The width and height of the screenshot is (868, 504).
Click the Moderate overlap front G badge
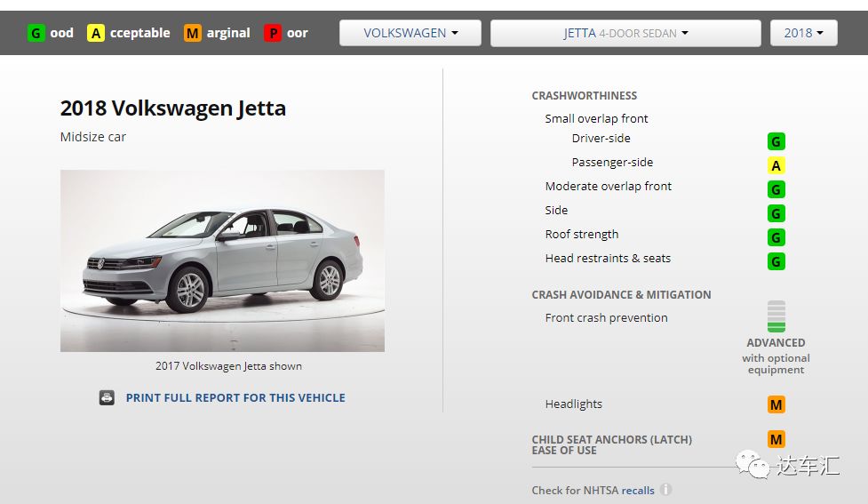tap(776, 189)
